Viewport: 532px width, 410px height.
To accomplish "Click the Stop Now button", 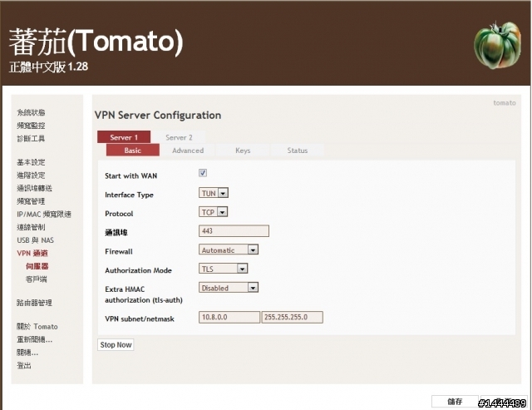I will [x=116, y=344].
